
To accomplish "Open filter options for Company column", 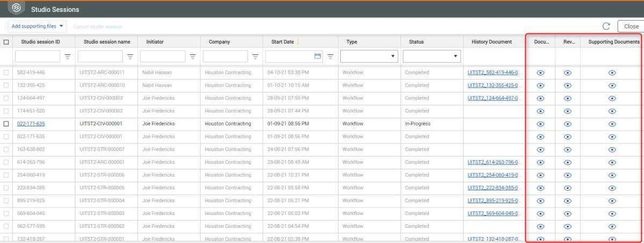I will 255,56.
